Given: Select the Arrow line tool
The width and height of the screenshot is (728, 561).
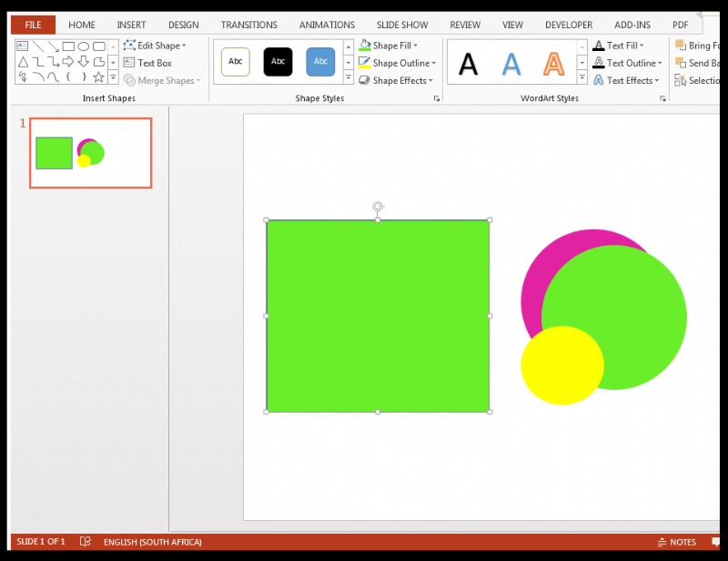Looking at the screenshot, I should (x=53, y=46).
